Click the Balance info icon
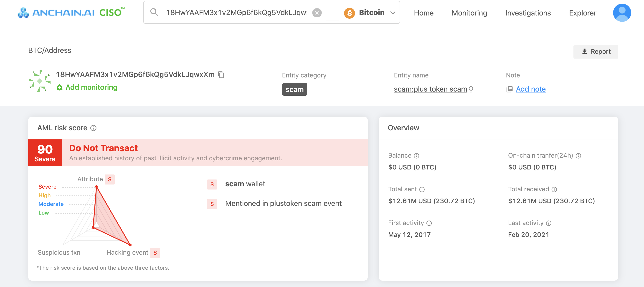Viewport: 644px width, 287px height. click(416, 156)
